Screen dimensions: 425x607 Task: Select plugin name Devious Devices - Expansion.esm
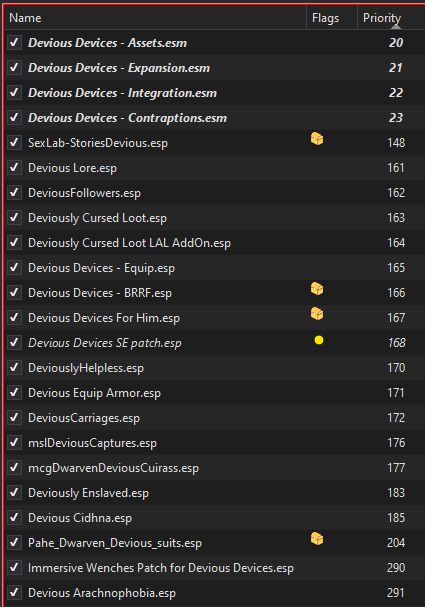[119, 68]
